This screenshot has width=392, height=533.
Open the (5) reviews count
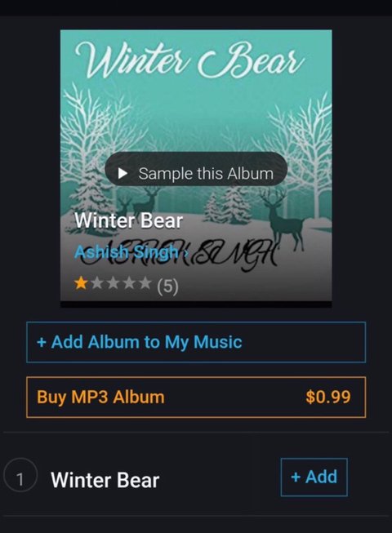coord(167,286)
